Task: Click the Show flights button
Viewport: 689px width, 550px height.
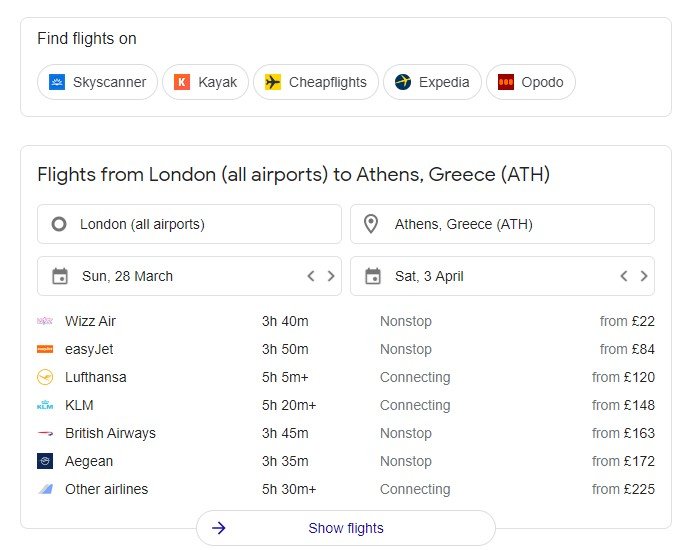Action: (346, 528)
